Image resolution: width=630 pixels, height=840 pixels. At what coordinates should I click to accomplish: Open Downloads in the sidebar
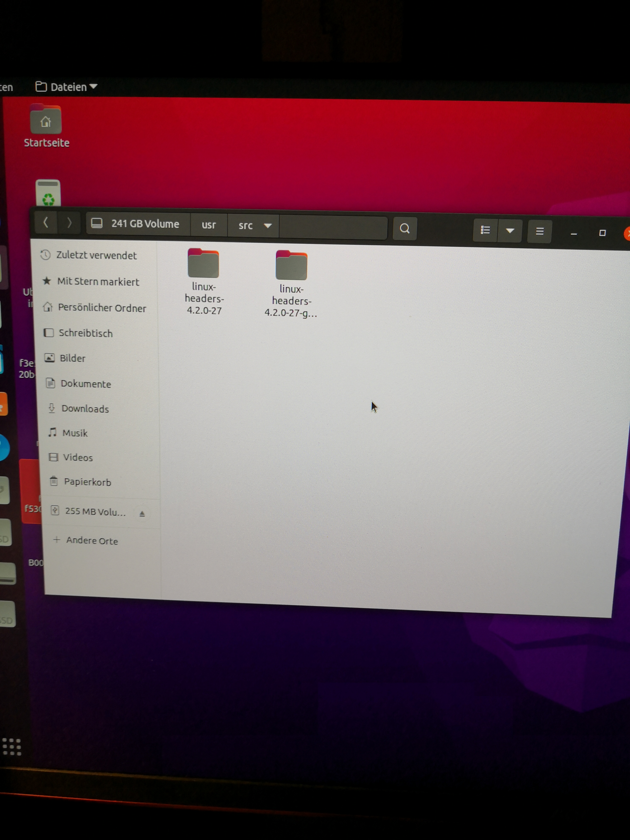pos(85,409)
